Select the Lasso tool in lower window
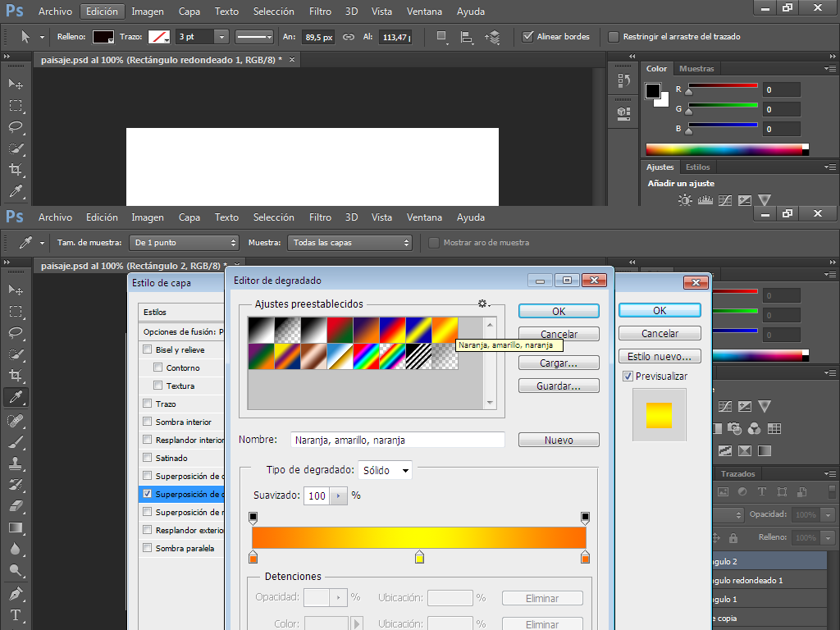The width and height of the screenshot is (840, 630). (x=16, y=333)
